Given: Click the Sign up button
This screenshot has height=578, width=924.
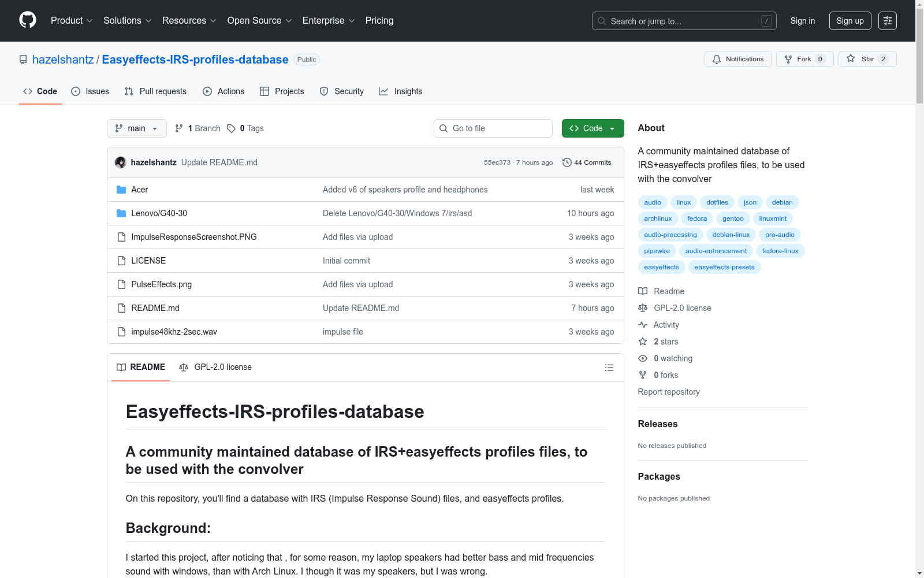Looking at the screenshot, I should click(x=850, y=20).
